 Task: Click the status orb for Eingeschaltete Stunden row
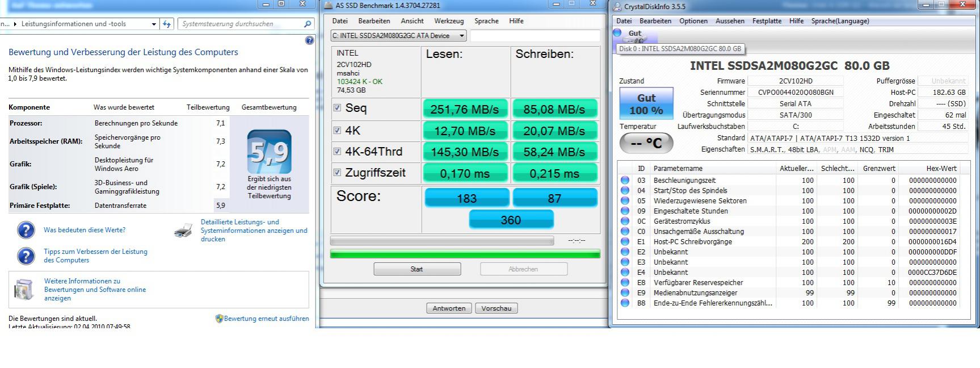[625, 211]
